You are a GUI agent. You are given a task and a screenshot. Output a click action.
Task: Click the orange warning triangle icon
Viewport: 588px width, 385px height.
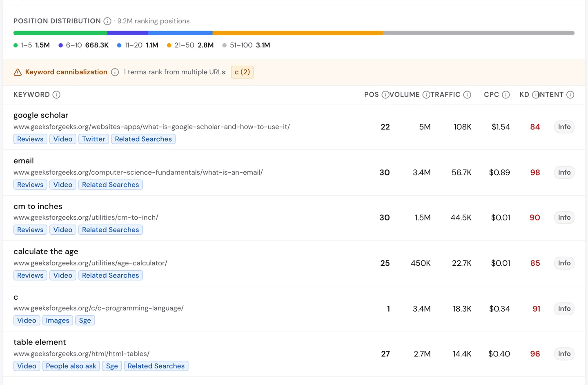[18, 72]
